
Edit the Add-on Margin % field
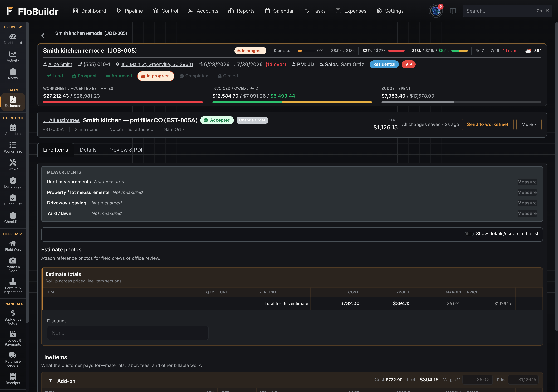click(x=478, y=380)
